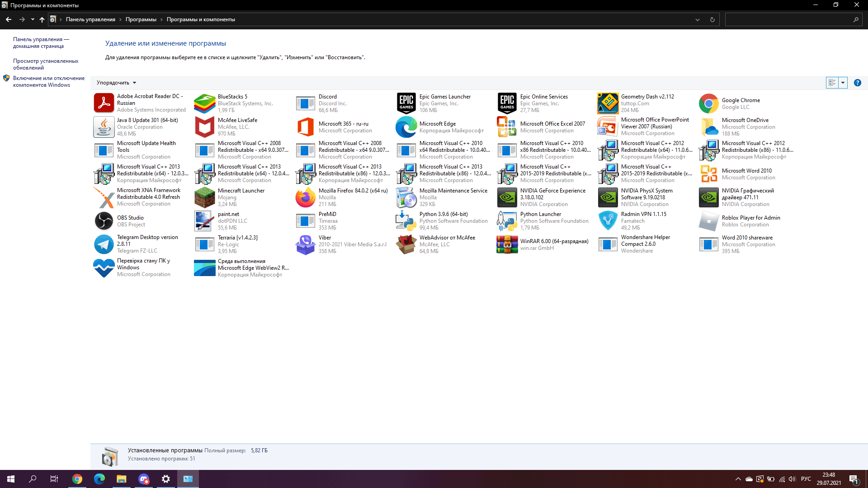868x488 pixels.
Task: Select the Microsoft Word 2010 icon
Action: pyautogui.click(x=708, y=174)
